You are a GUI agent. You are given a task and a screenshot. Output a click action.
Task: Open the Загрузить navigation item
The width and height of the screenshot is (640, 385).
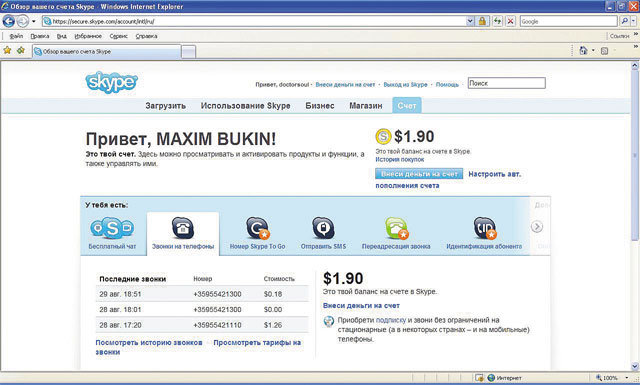(165, 106)
